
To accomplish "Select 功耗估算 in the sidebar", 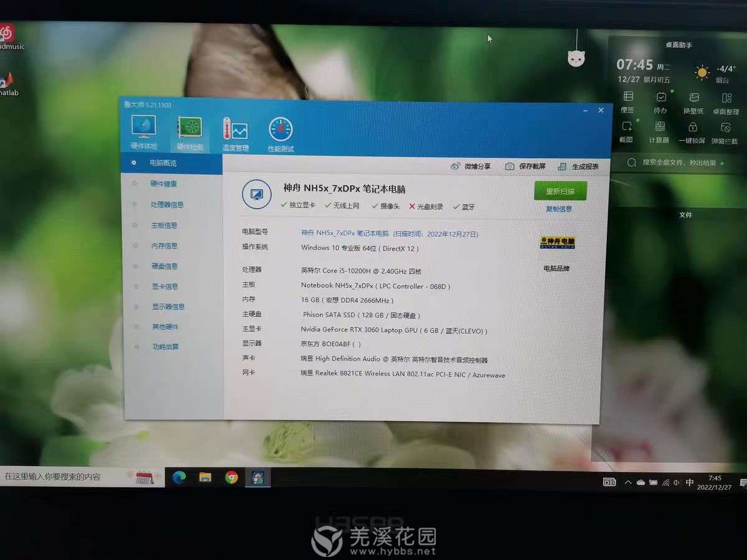I will click(x=165, y=346).
